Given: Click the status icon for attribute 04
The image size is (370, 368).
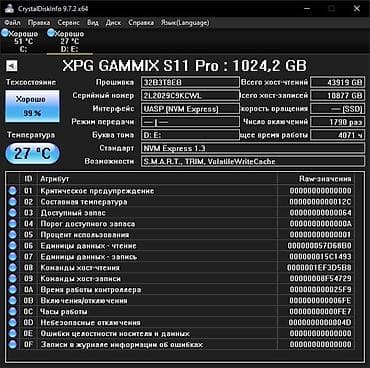Looking at the screenshot, I should (13, 224).
